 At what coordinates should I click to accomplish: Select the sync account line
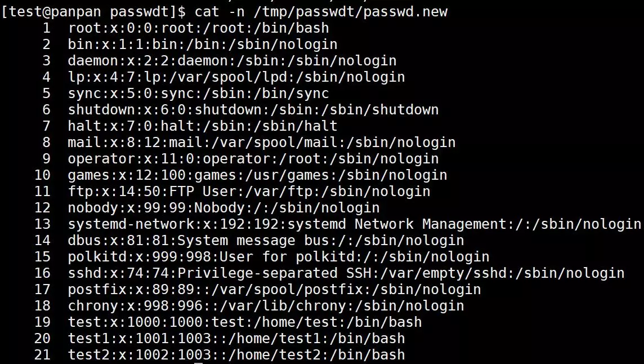[x=198, y=94]
